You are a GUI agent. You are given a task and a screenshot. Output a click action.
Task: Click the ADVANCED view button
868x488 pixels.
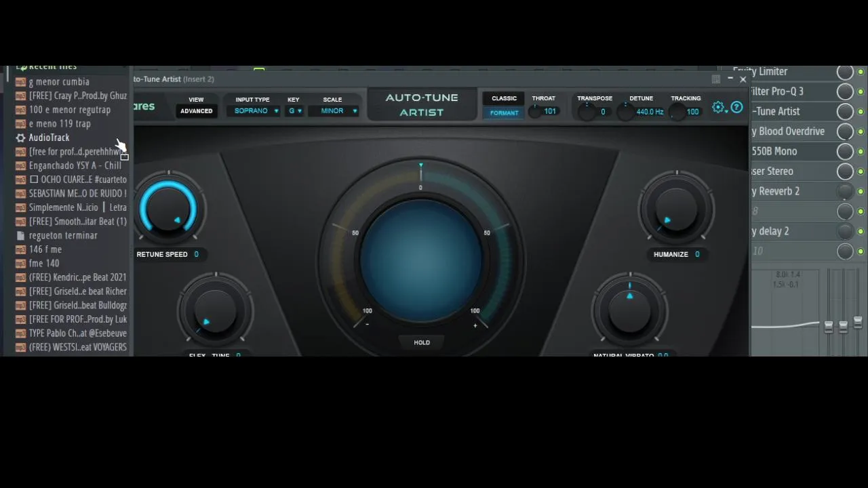pyautogui.click(x=196, y=111)
